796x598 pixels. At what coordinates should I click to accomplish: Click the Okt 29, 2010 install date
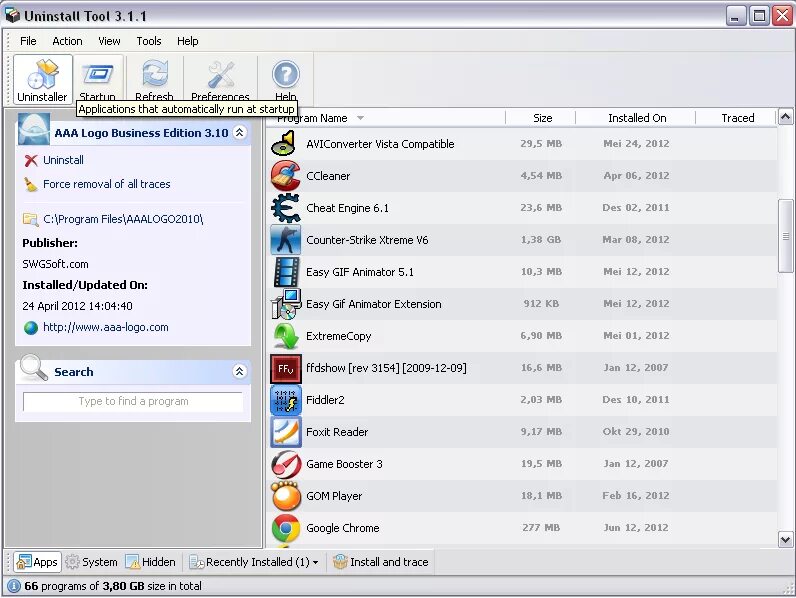click(636, 431)
